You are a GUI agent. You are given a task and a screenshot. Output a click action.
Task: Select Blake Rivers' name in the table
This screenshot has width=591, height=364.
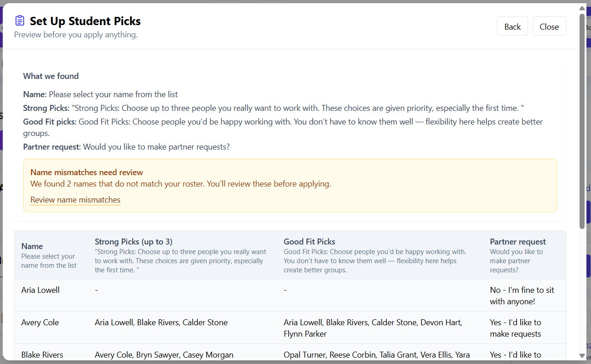point(42,354)
